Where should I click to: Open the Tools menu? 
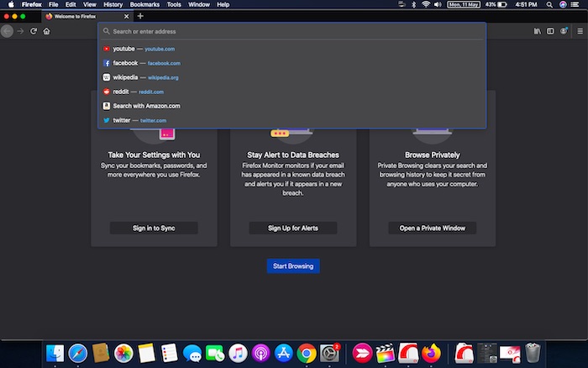coord(174,4)
